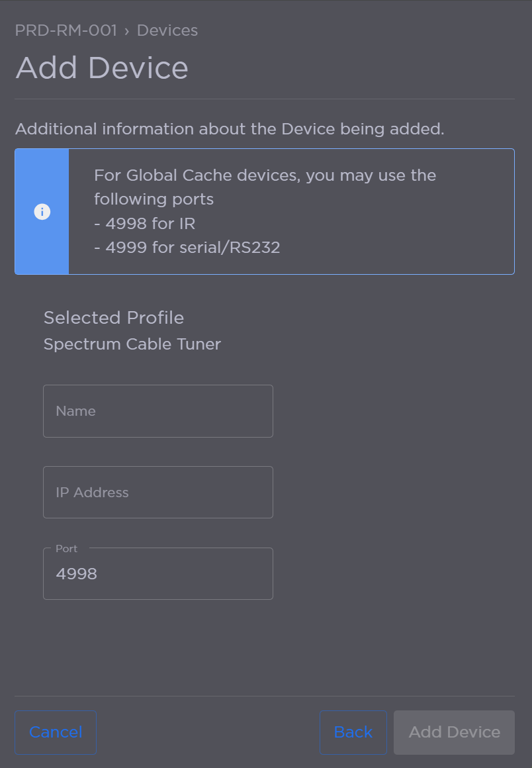
Task: Click the Selected Profile heading
Action: (113, 318)
